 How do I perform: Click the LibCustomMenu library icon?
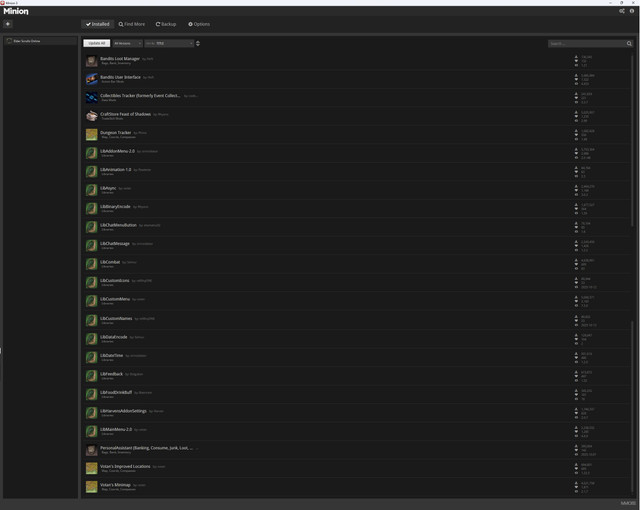click(91, 301)
